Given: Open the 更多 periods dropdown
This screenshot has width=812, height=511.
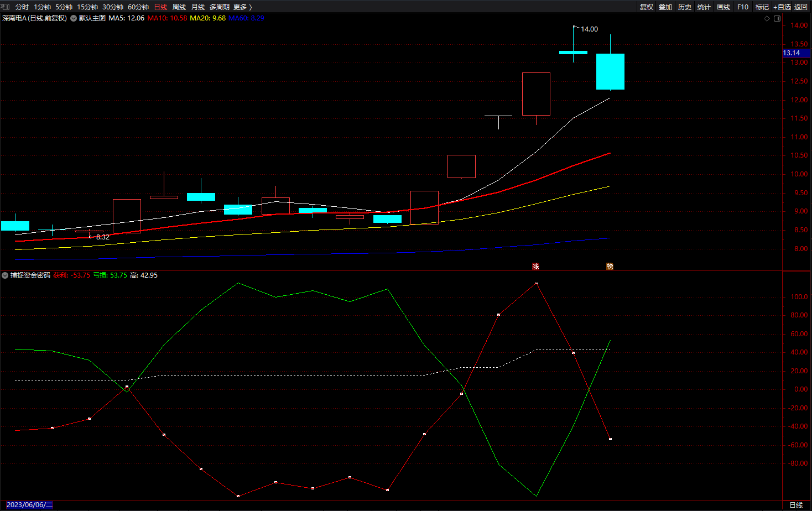Looking at the screenshot, I should pyautogui.click(x=243, y=7).
